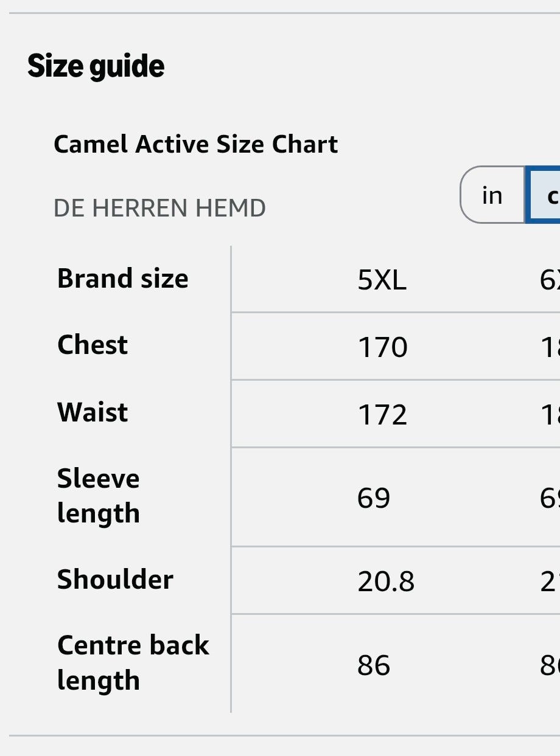The image size is (560, 756).
Task: Click the partially visible 6XL Chest value
Action: point(550,347)
